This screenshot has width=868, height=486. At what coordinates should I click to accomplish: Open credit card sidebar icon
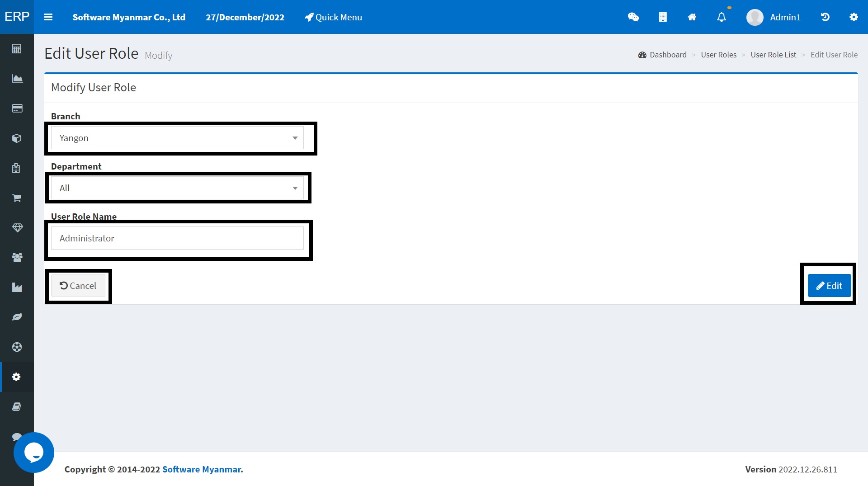tap(17, 109)
